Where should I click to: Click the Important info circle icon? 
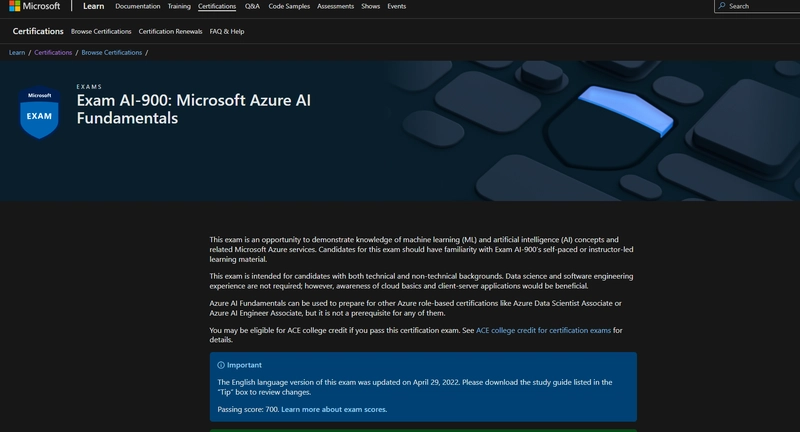pyautogui.click(x=221, y=365)
